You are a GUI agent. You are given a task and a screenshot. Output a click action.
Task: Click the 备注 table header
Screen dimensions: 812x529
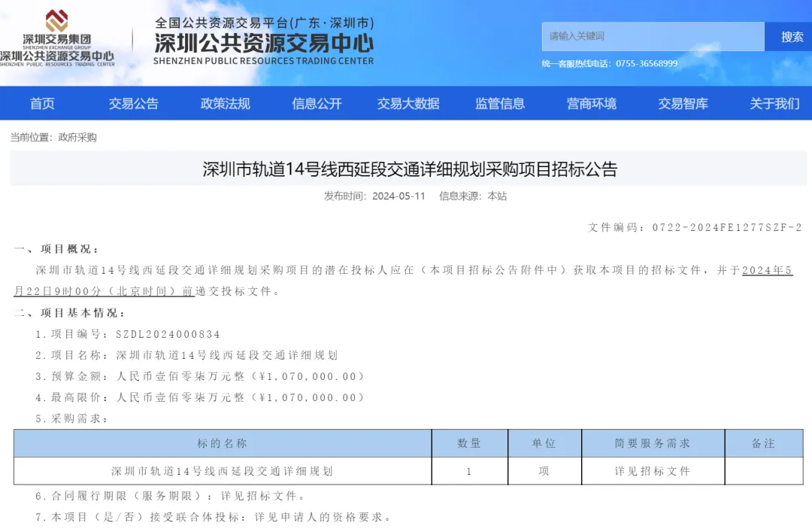click(x=764, y=443)
